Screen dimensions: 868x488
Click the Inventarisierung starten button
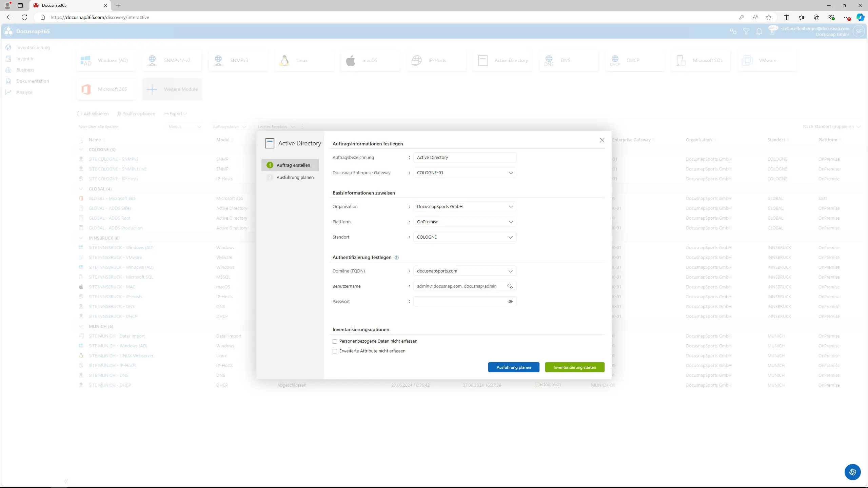tap(575, 367)
